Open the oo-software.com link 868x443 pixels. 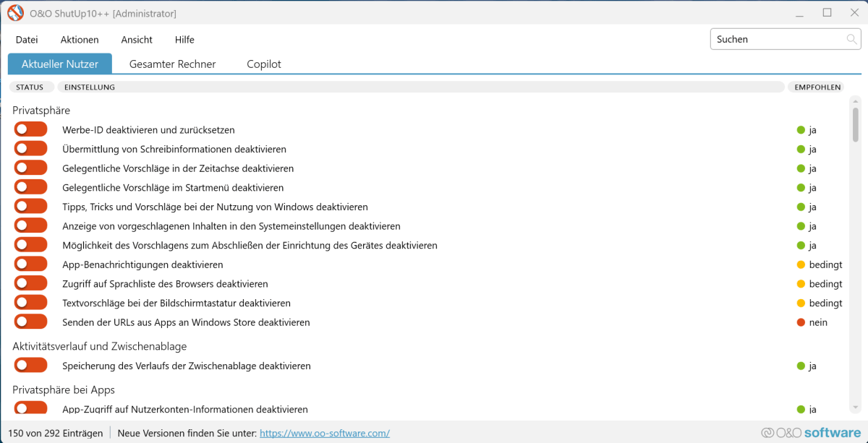[325, 434]
